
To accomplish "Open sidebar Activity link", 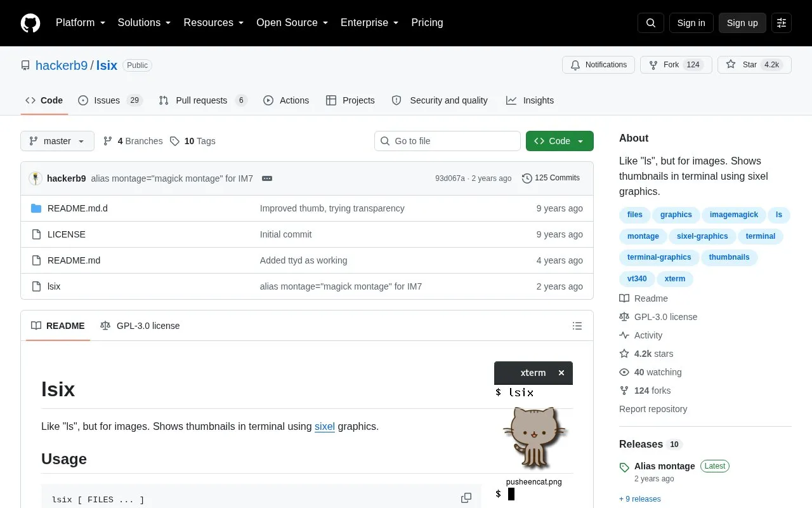I will tap(641, 335).
